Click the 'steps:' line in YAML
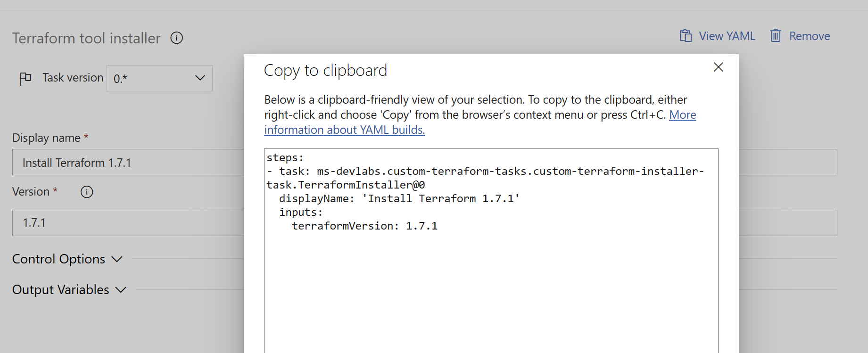 click(x=285, y=158)
